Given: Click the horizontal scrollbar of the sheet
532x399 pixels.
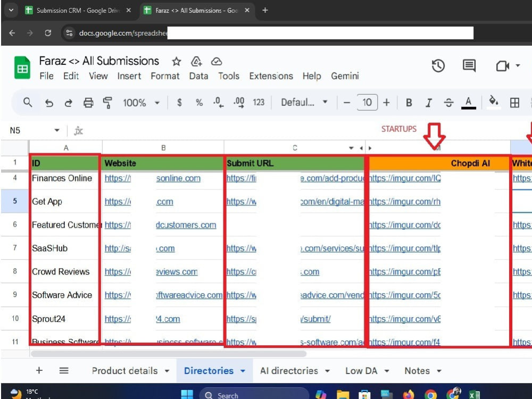Looking at the screenshot, I should [168, 354].
